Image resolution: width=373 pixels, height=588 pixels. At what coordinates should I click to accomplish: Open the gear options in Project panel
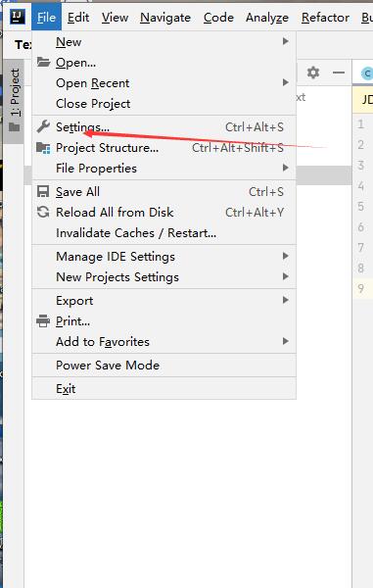tap(313, 72)
